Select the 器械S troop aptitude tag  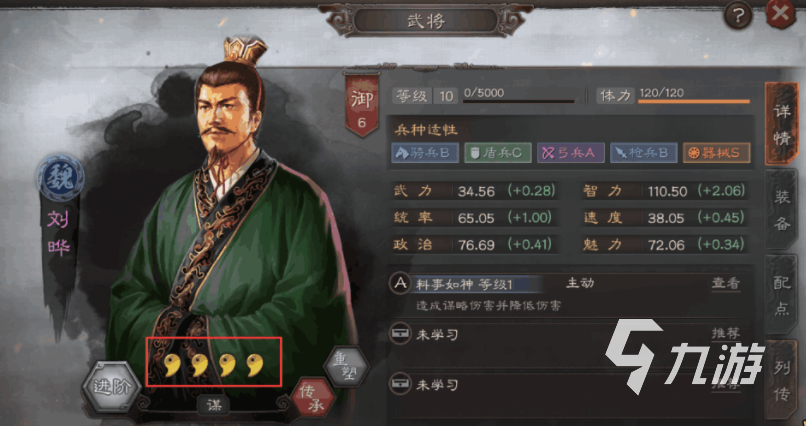click(716, 153)
